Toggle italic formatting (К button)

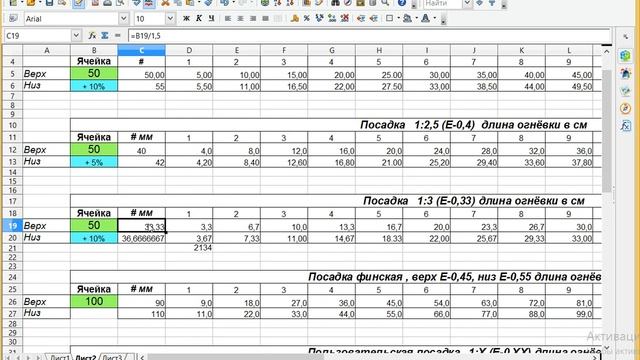199,18
